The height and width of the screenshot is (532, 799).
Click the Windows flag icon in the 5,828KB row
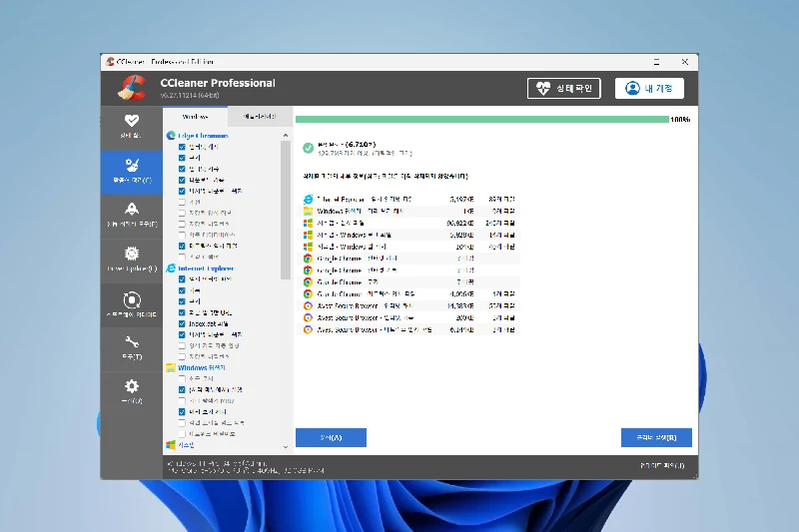pos(308,235)
